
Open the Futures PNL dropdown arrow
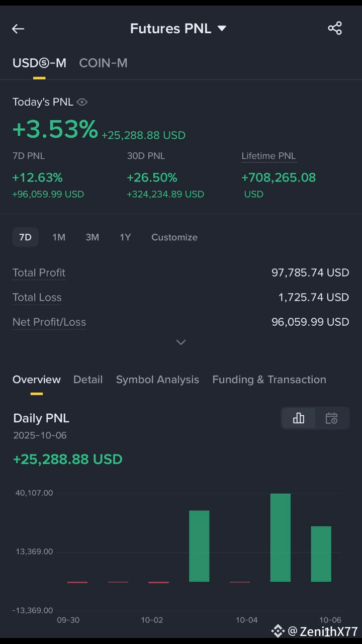click(222, 29)
